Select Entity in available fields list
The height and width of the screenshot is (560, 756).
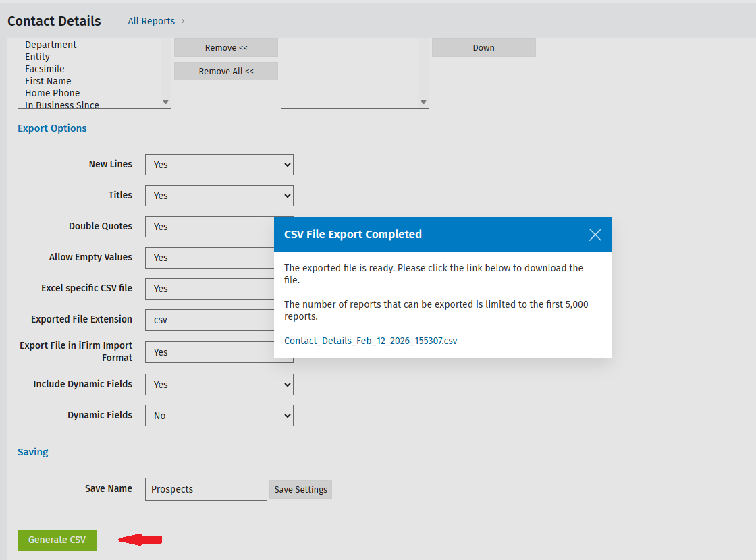[x=38, y=57]
